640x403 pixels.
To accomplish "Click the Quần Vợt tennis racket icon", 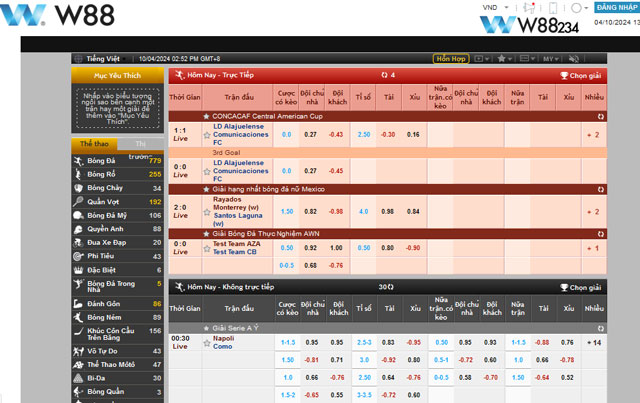I will (x=78, y=201).
